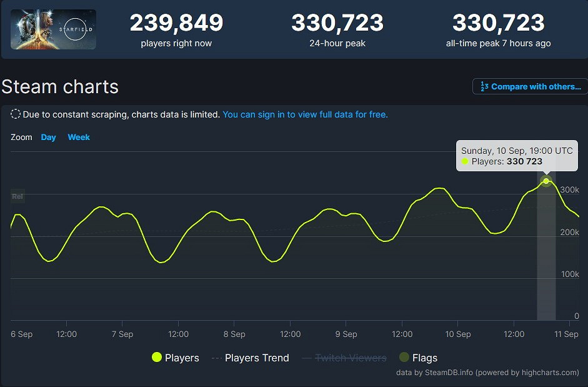Select the highlighted peak point on the chart line

tap(546, 181)
